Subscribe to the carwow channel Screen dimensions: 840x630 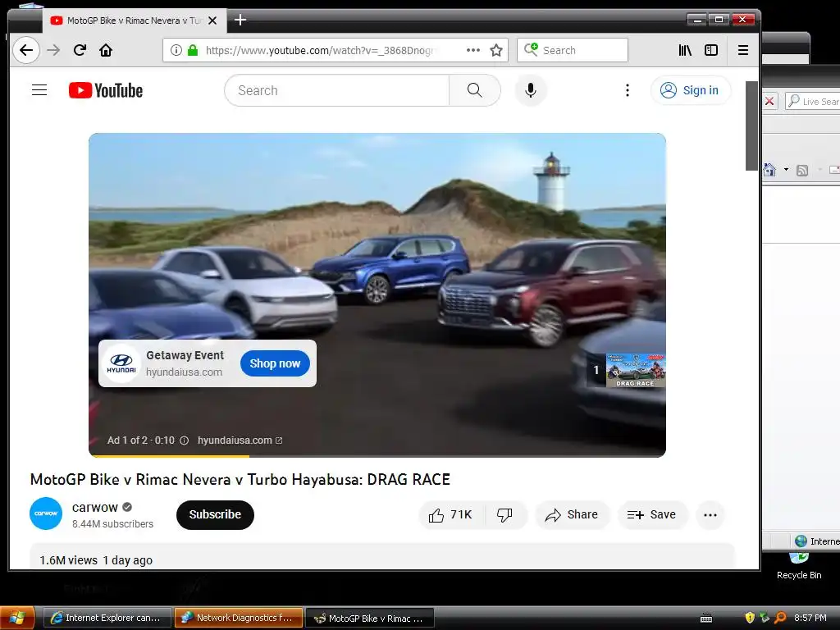tap(215, 514)
